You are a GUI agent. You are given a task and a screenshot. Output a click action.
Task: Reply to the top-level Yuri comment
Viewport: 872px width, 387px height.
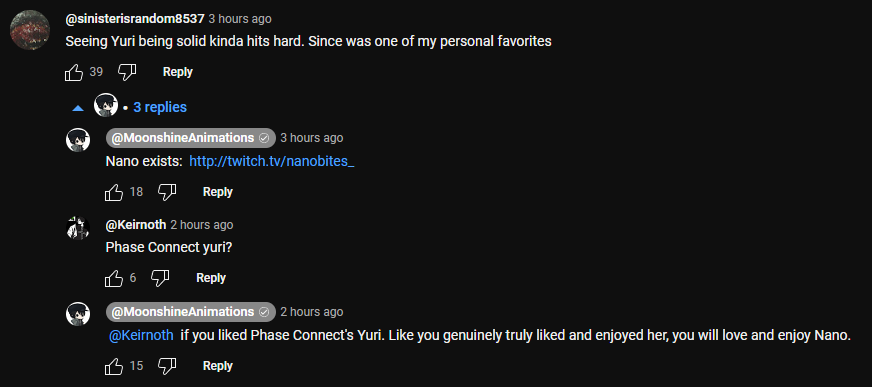(x=177, y=72)
